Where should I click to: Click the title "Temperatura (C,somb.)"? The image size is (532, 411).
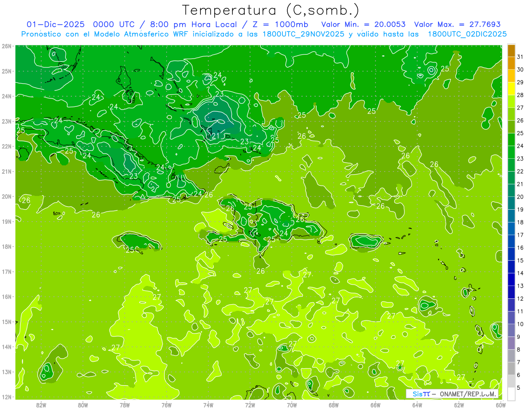click(270, 10)
